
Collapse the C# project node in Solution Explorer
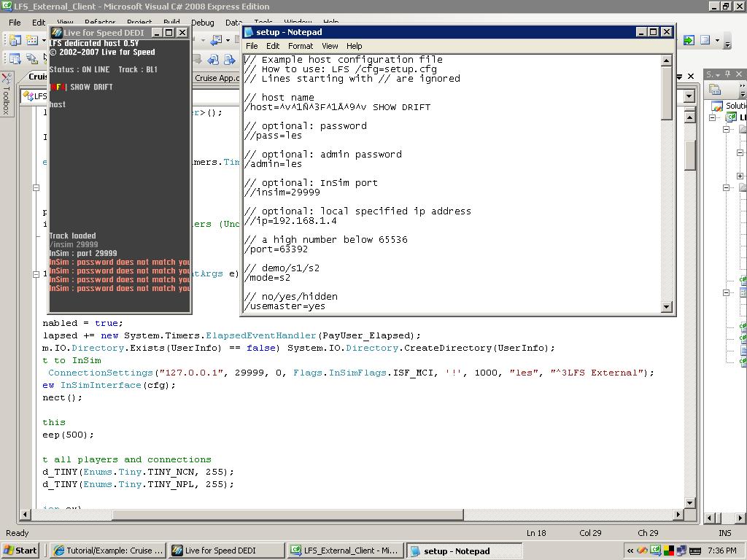click(713, 117)
